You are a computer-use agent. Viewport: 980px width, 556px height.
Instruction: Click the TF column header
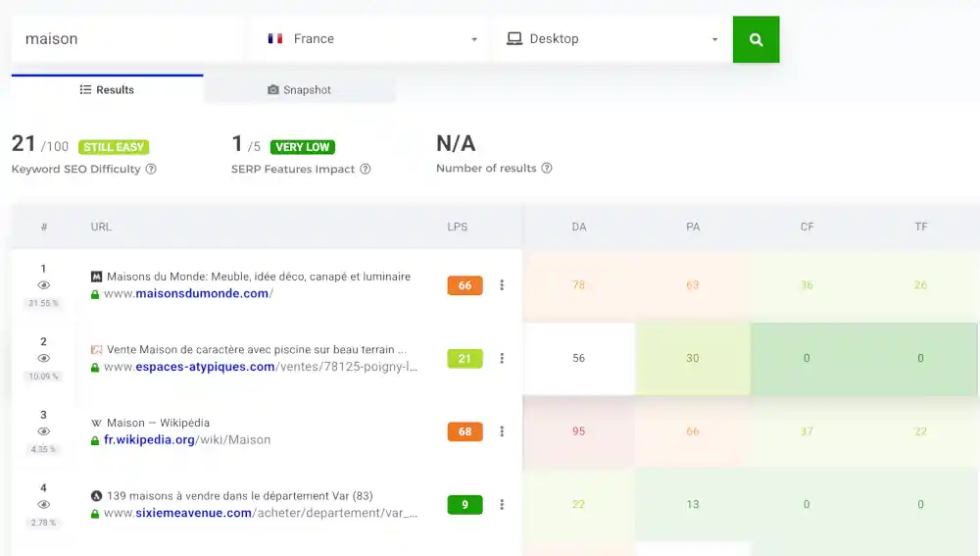click(x=920, y=227)
